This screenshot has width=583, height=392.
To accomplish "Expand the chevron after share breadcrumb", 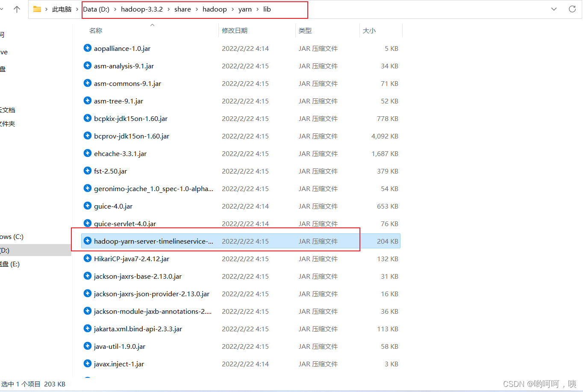I will pyautogui.click(x=197, y=9).
